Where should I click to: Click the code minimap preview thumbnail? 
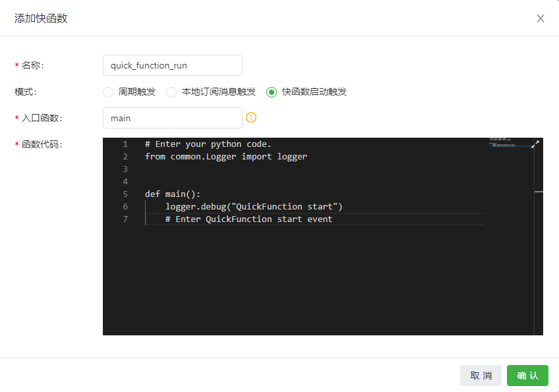pos(503,142)
